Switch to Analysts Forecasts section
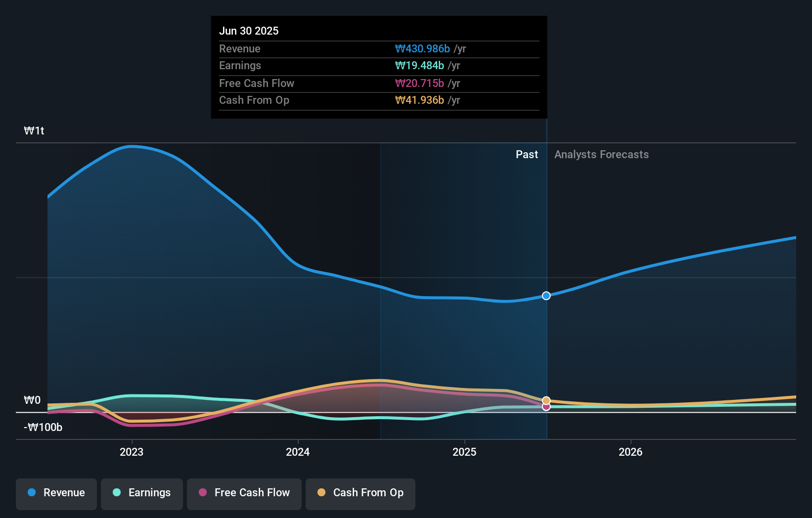 [x=601, y=154]
